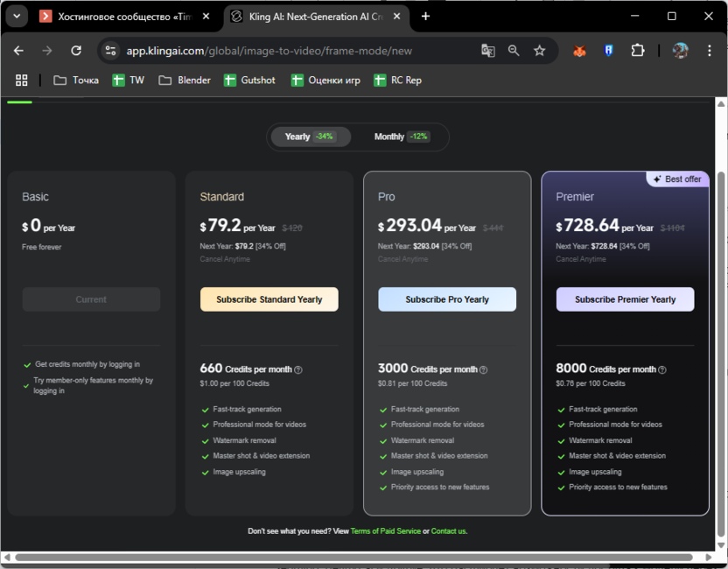This screenshot has height=569, width=728.
Task: Open Chrome three-dot menu
Action: pyautogui.click(x=710, y=51)
